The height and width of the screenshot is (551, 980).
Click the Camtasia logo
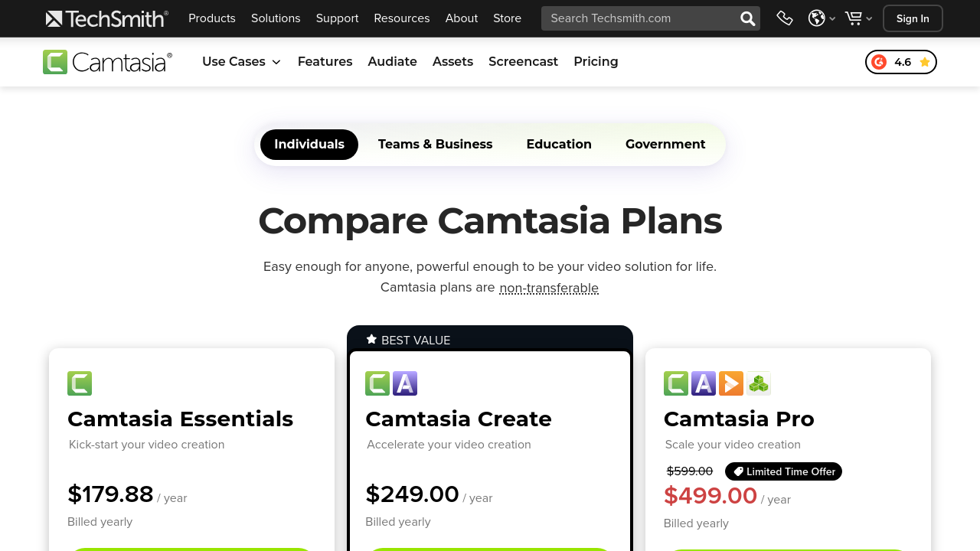[107, 62]
